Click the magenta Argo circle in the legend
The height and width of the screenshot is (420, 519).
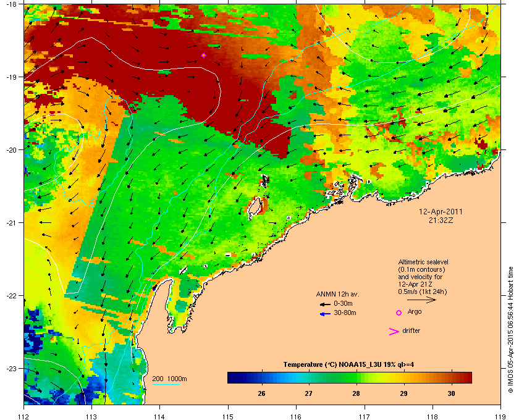(399, 313)
